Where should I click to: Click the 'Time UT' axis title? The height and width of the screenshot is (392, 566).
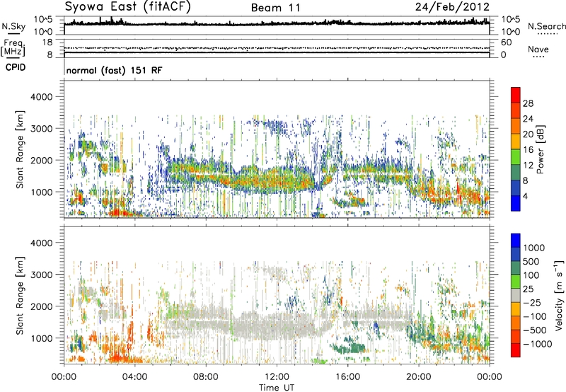pyautogui.click(x=277, y=388)
